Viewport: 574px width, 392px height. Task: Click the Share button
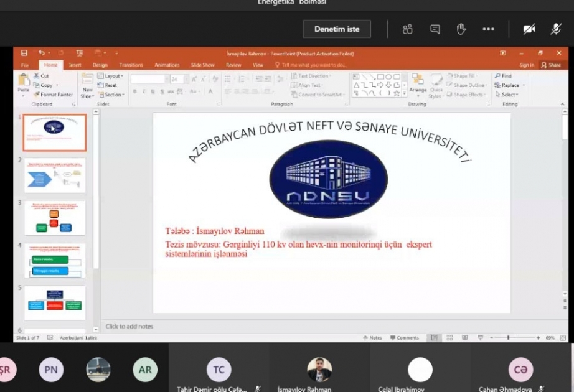coord(552,65)
